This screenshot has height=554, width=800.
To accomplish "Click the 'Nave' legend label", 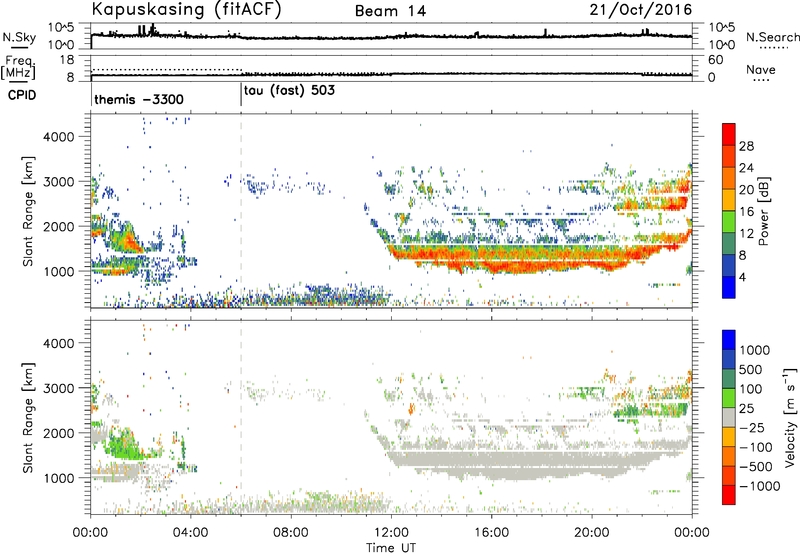I will pos(761,69).
